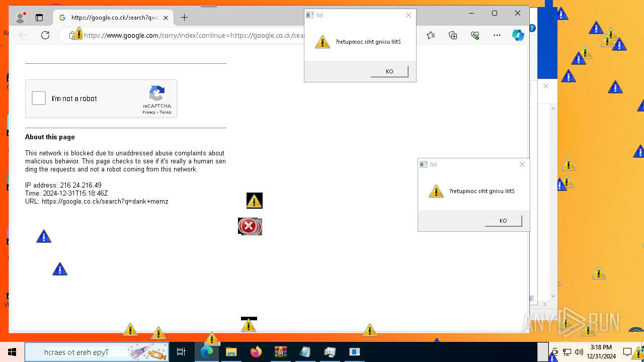Screen dimensions: 644x362
Task: Open the Windows Start menu
Action: (x=12, y=352)
